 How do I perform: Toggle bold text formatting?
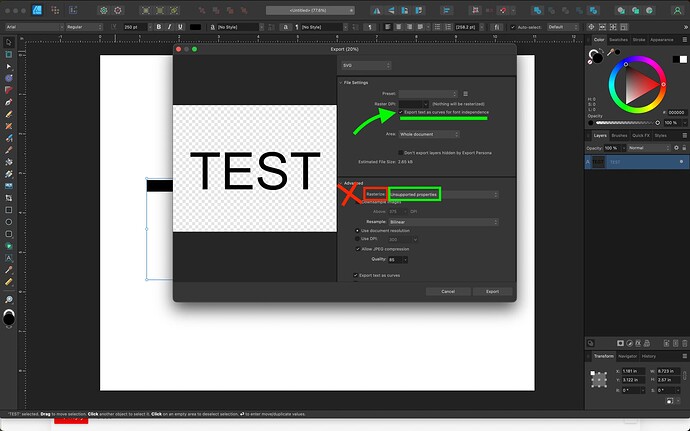click(159, 27)
